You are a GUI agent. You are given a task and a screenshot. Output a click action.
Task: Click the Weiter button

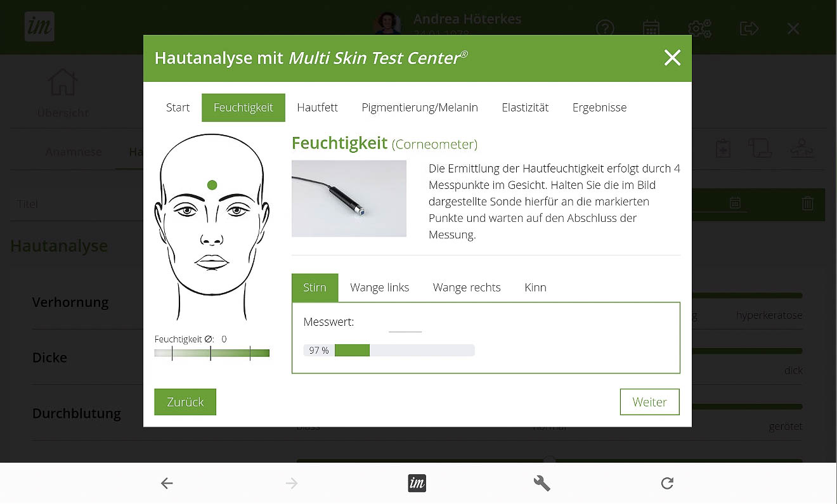pyautogui.click(x=649, y=402)
